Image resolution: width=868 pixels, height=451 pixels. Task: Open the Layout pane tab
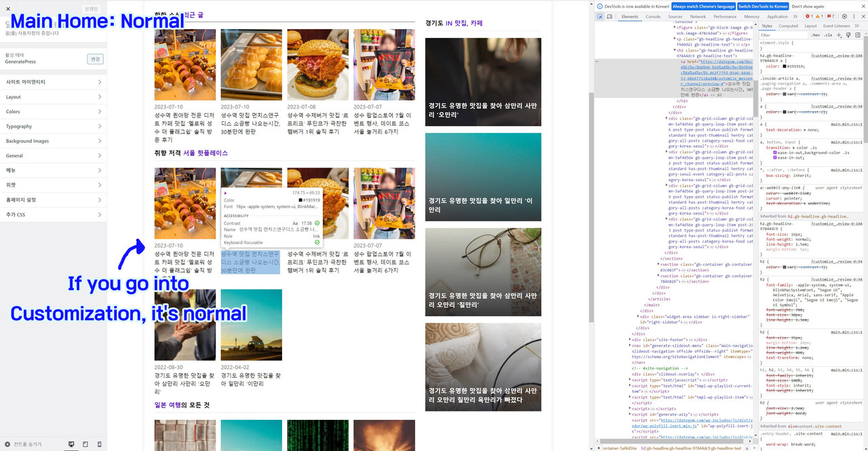click(x=810, y=26)
